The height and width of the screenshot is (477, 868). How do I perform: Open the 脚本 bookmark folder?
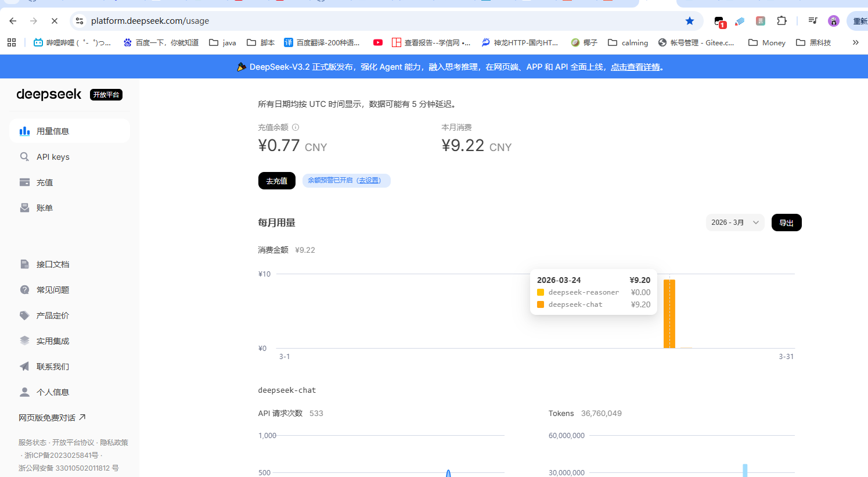pos(261,42)
